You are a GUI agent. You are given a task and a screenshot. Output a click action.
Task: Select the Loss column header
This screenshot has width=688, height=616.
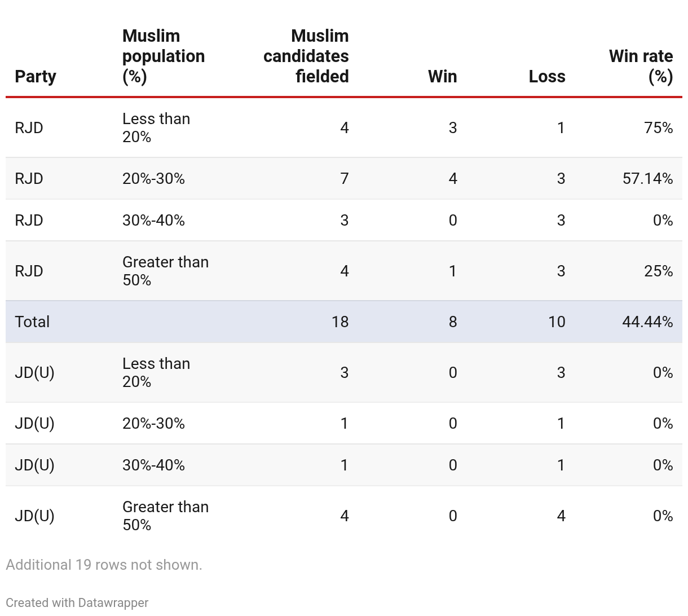point(546,76)
